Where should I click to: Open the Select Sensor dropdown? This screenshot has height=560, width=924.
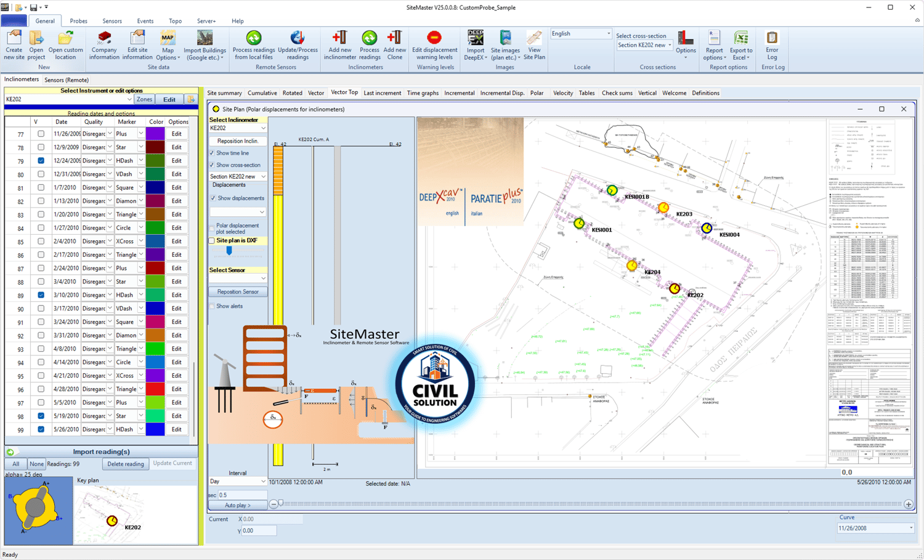264,278
